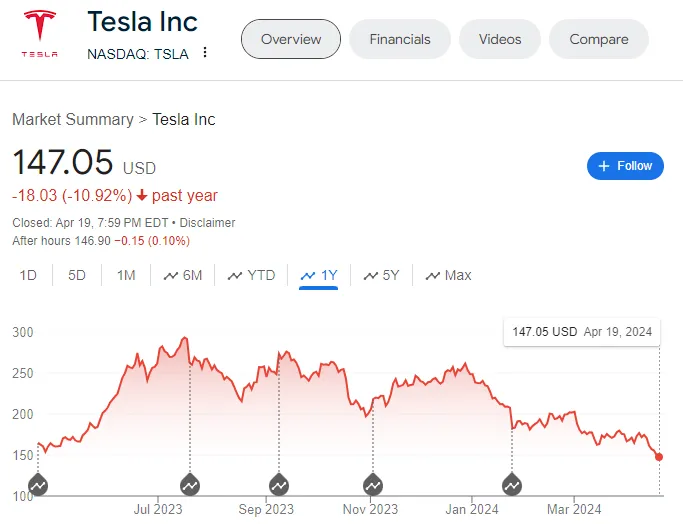The image size is (683, 524).
Task: Choose the 6M chart range
Action: [183, 275]
